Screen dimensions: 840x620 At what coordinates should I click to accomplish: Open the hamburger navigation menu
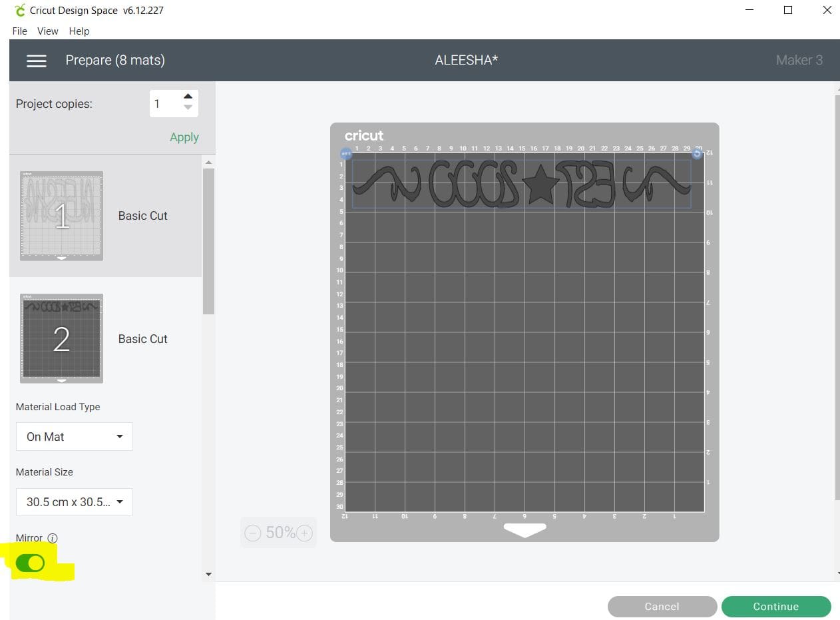36,61
